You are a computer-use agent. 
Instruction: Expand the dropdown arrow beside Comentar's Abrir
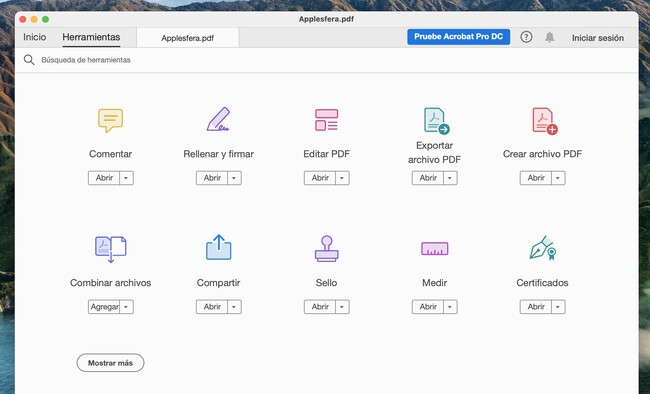pos(126,178)
